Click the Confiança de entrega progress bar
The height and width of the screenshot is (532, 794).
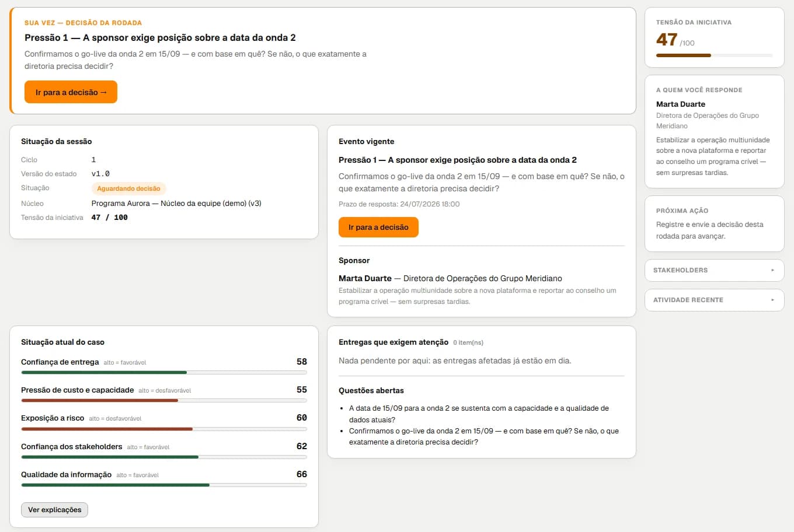pyautogui.click(x=164, y=372)
